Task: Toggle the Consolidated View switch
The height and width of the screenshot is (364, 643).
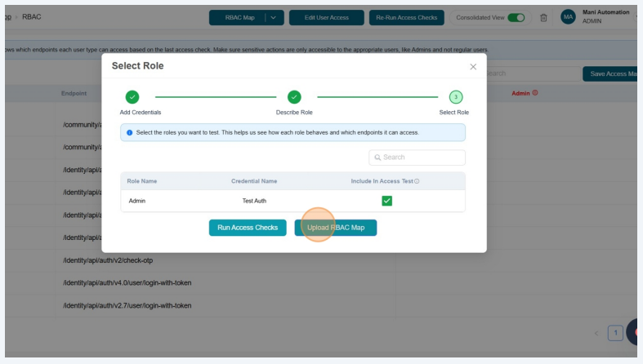Action: pos(516,18)
